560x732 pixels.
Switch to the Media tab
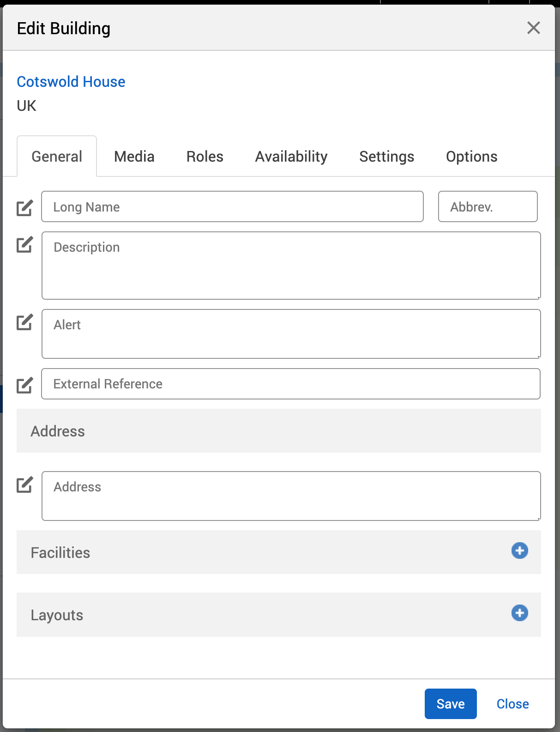[x=134, y=157]
